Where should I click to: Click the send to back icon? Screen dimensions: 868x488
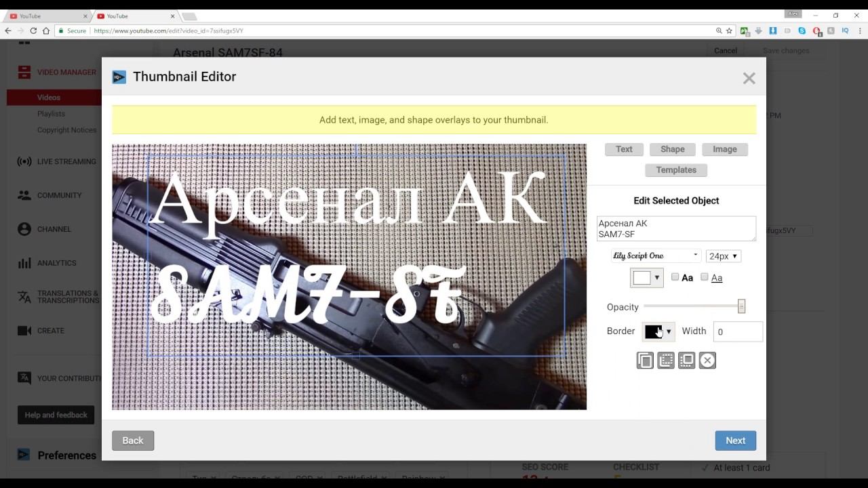666,361
